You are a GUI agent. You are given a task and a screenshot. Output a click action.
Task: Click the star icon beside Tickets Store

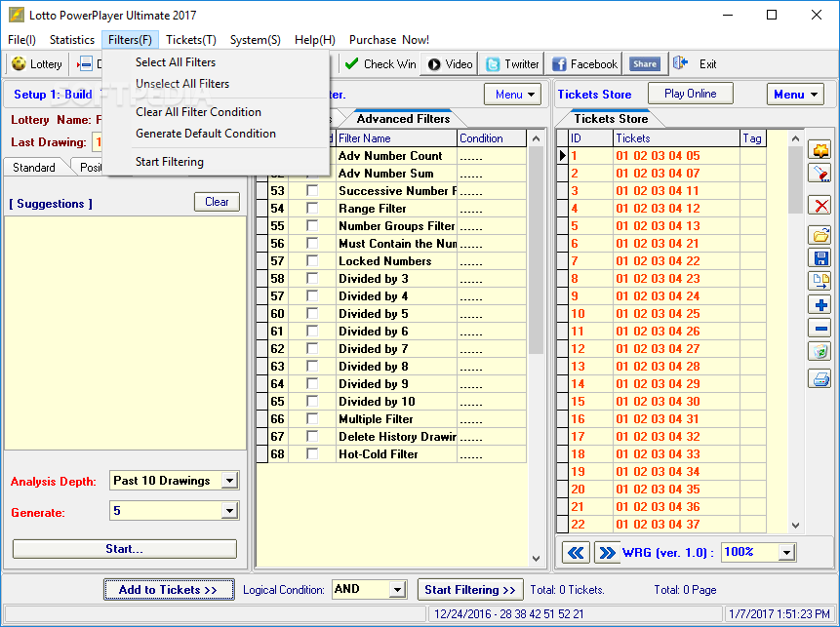(820, 150)
